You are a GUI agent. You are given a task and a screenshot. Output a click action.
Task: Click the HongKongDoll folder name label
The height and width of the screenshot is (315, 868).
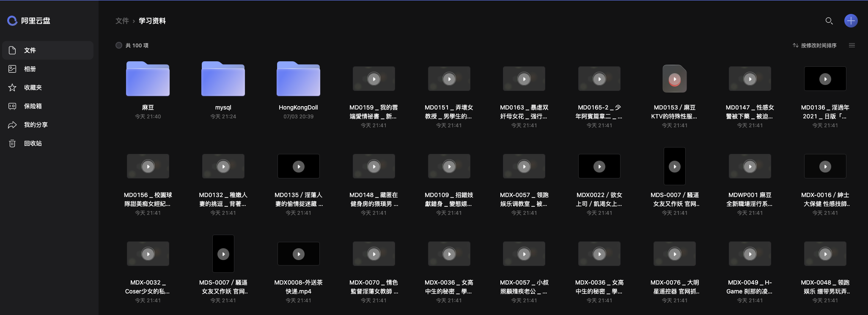tap(299, 107)
